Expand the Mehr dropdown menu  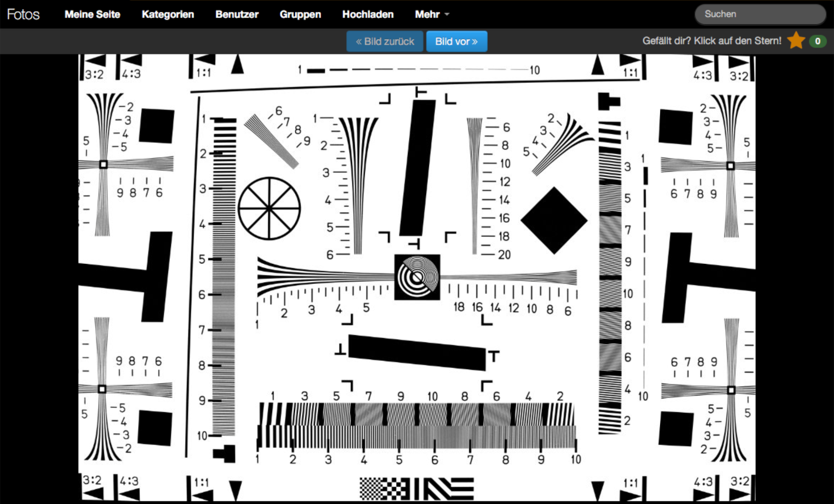[x=432, y=14]
